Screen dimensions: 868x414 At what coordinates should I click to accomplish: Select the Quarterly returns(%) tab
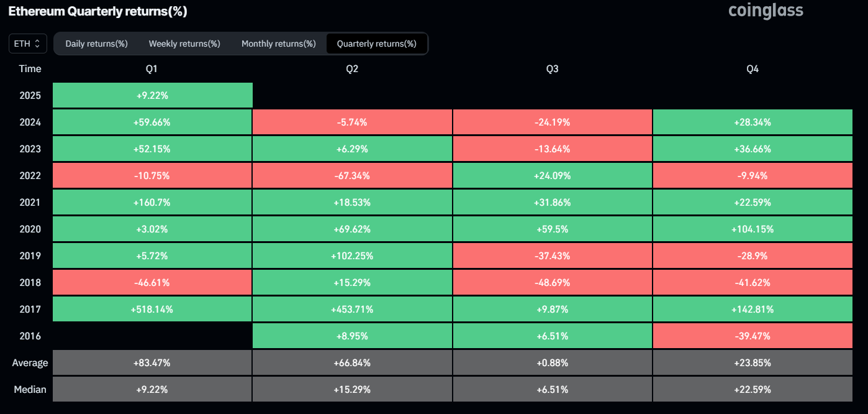[x=376, y=44]
